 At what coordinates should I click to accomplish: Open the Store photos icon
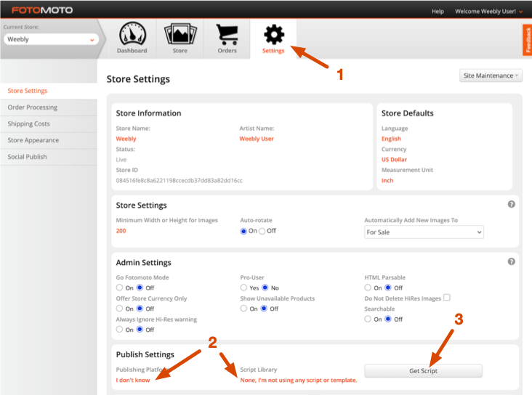180,34
